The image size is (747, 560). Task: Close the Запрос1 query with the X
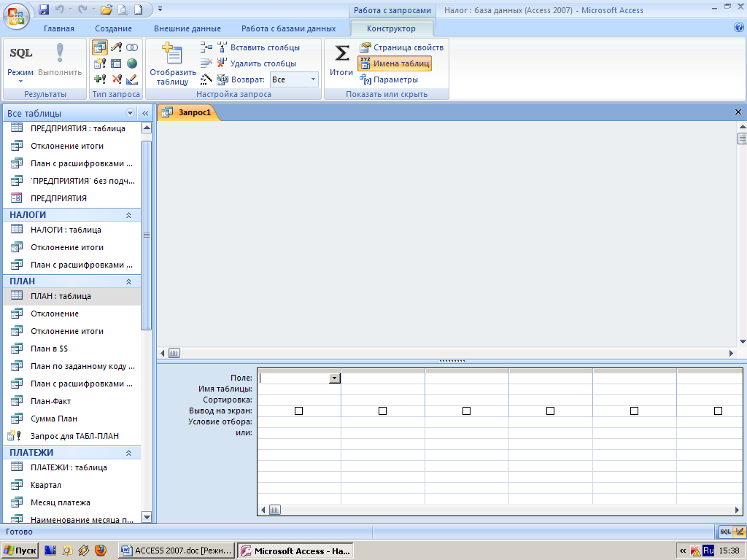click(738, 112)
